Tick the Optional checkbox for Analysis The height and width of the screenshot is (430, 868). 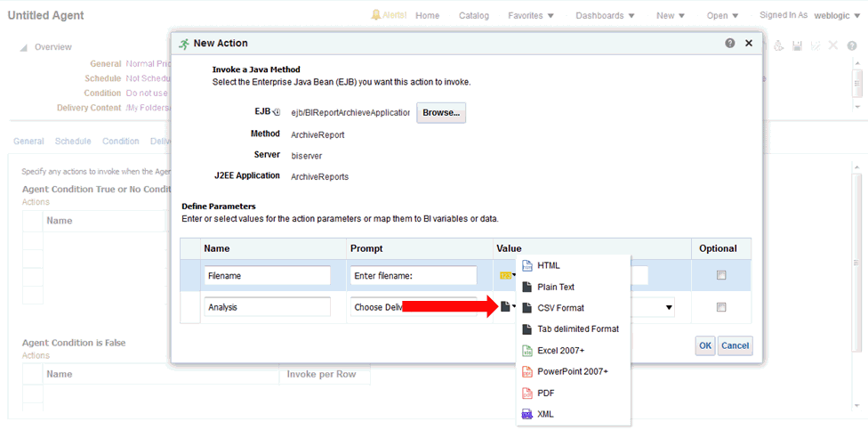720,306
